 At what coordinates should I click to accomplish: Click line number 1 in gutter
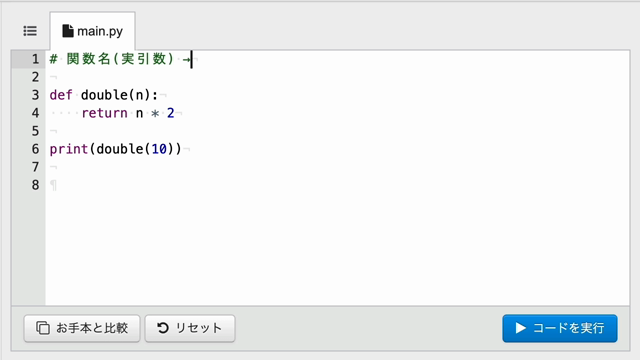click(x=36, y=59)
